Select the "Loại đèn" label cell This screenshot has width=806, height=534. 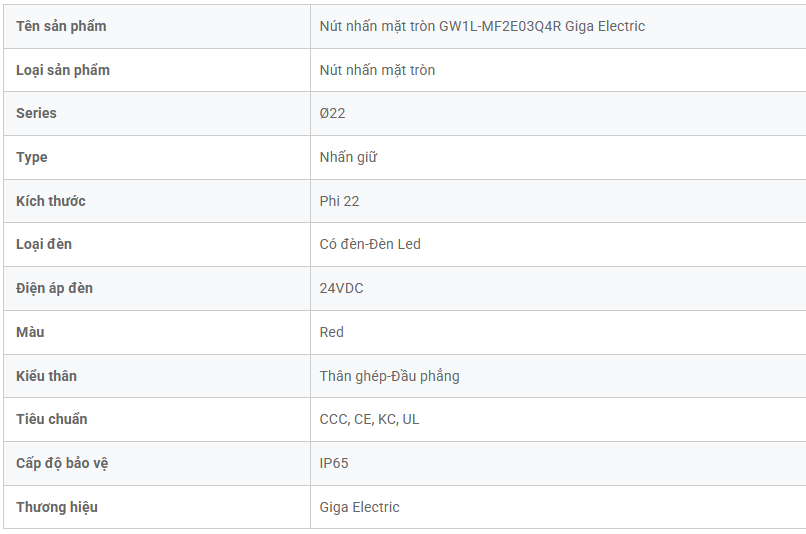[x=44, y=244]
